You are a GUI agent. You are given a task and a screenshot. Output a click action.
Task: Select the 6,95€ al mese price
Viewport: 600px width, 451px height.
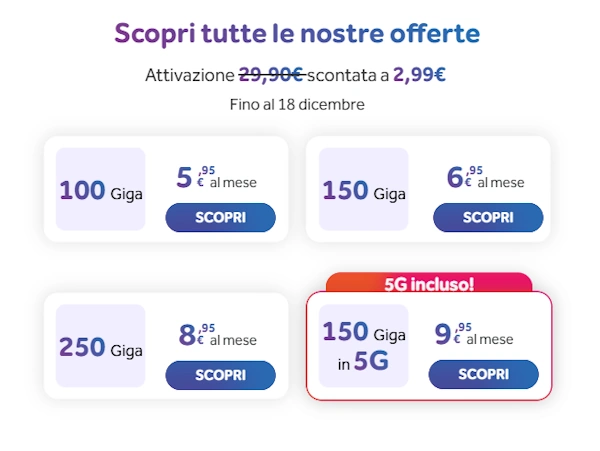pyautogui.click(x=485, y=178)
